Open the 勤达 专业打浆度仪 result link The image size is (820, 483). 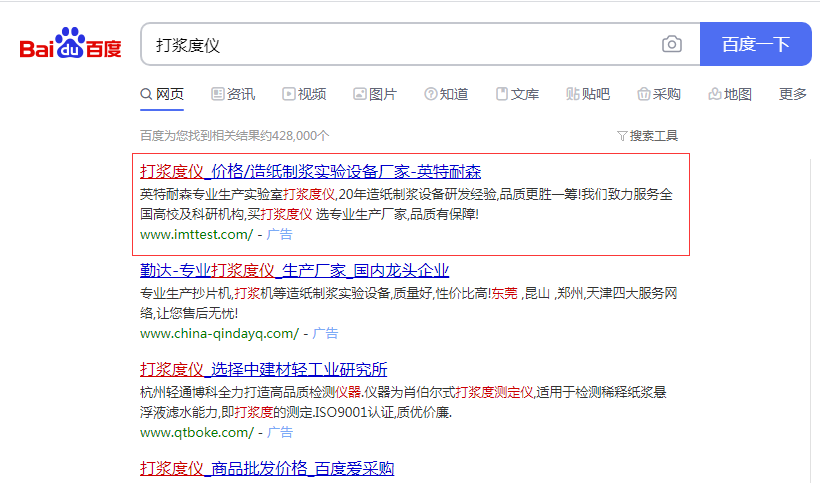click(294, 270)
